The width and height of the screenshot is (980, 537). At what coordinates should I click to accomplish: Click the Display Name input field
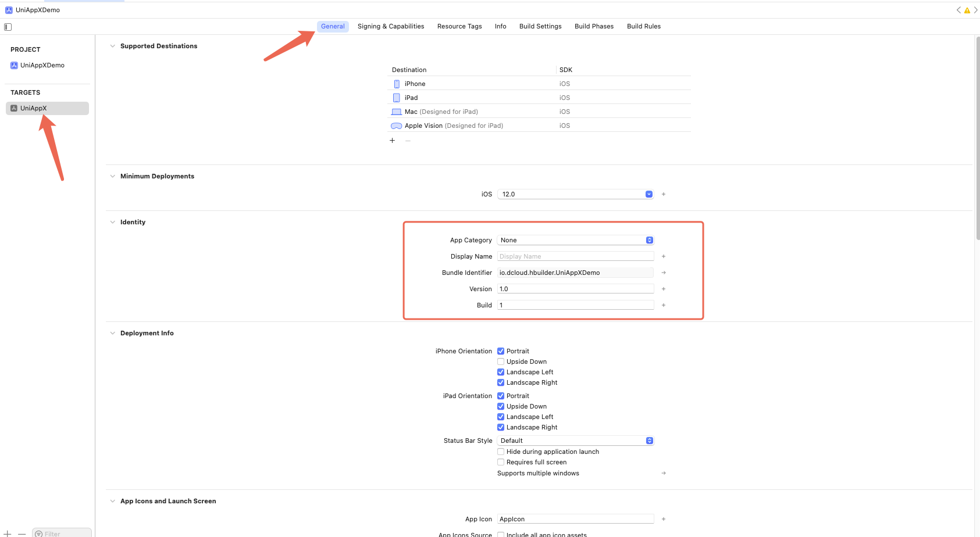point(576,256)
